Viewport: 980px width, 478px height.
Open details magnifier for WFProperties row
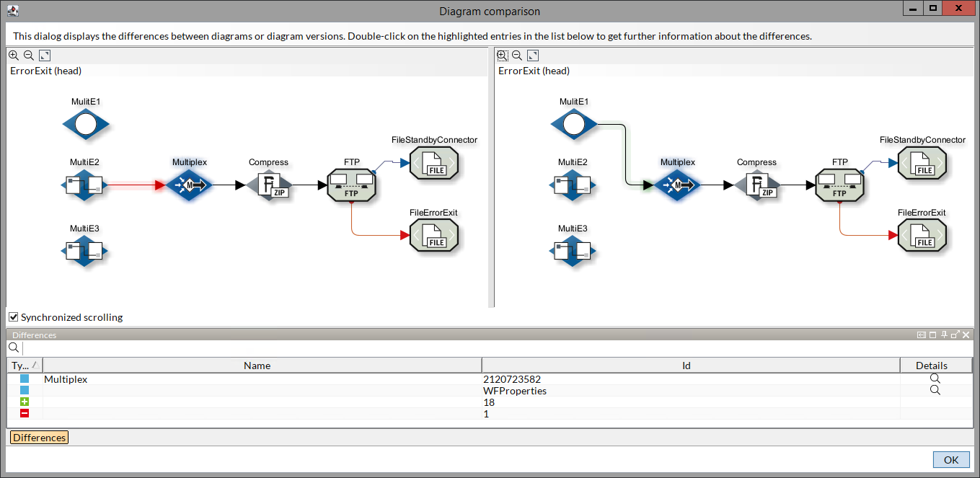[935, 390]
